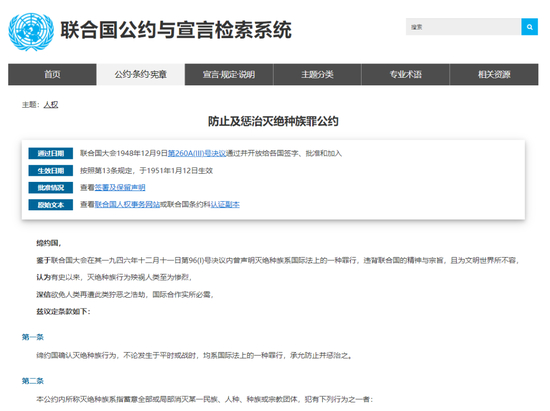Open the 宣言·规定·说明 tab
The height and width of the screenshot is (411, 550).
[229, 74]
